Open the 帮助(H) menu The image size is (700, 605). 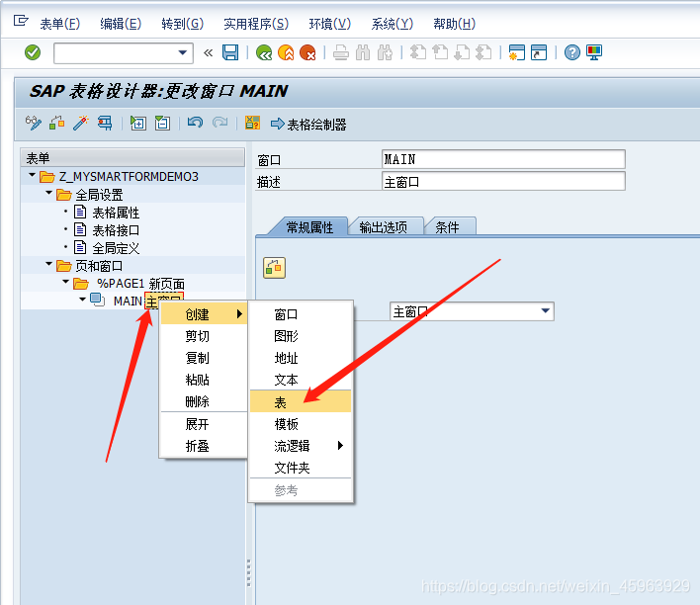[454, 24]
